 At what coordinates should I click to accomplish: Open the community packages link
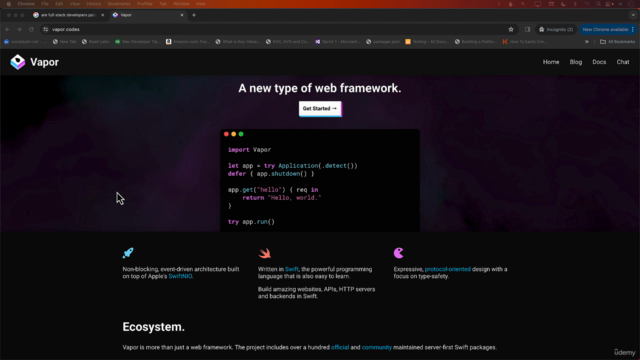point(376,347)
